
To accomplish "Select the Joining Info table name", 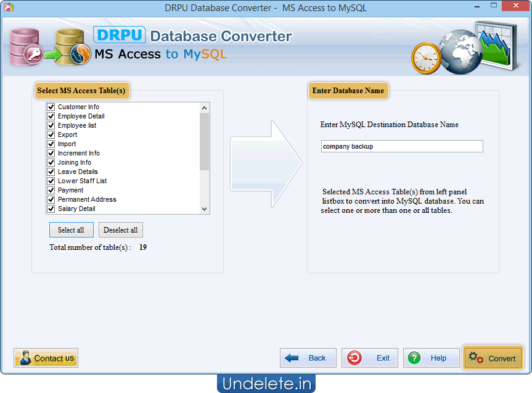I will (x=75, y=162).
